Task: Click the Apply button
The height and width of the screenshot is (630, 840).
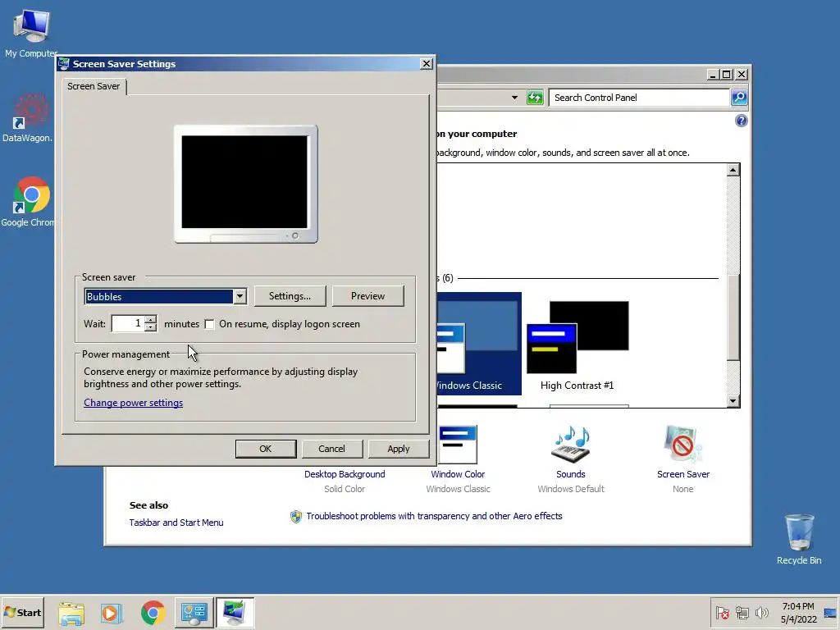Action: click(x=399, y=449)
